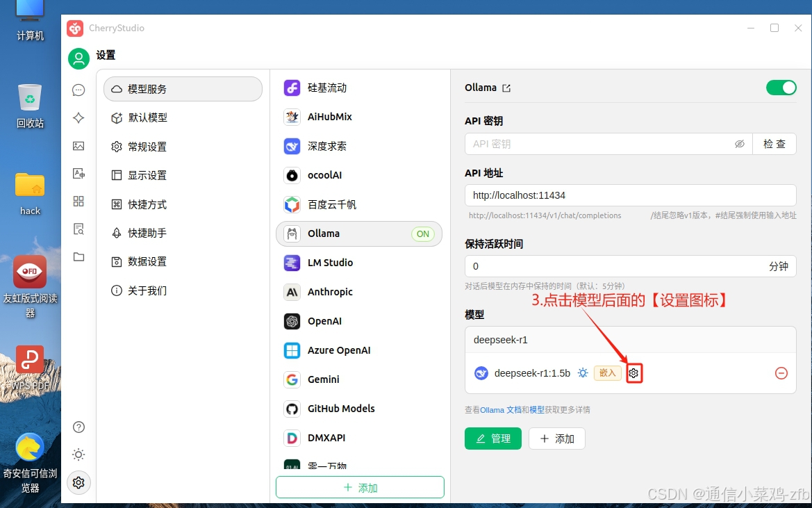Select the 百度云千帆 provider
Viewport: 812px width, 508px height.
(x=359, y=204)
